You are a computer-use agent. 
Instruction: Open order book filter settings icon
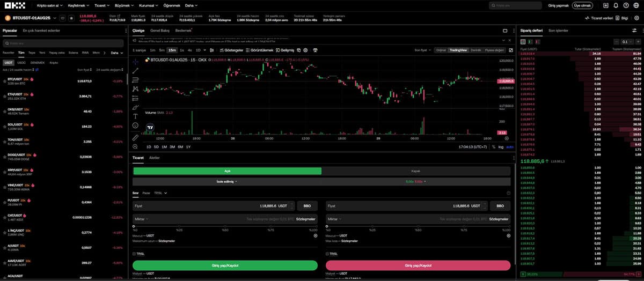tap(634, 31)
